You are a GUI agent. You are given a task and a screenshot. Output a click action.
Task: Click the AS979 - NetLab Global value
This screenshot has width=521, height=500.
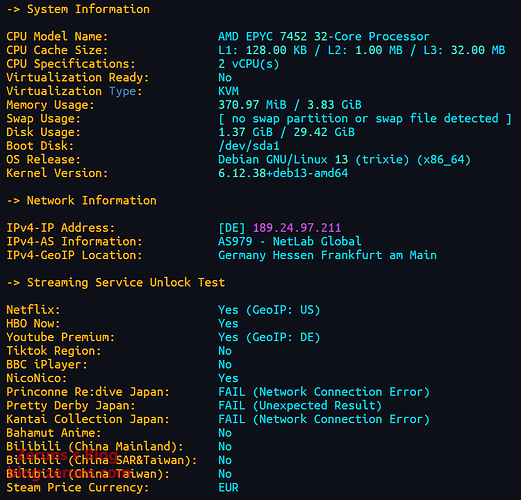click(290, 242)
